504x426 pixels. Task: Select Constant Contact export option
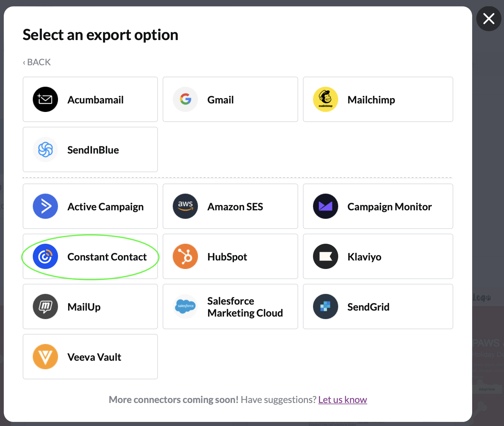90,256
